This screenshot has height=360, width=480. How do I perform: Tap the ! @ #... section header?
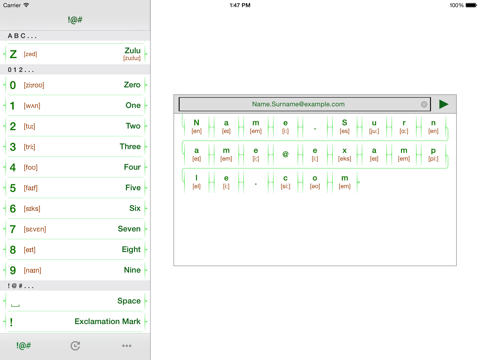tap(75, 286)
